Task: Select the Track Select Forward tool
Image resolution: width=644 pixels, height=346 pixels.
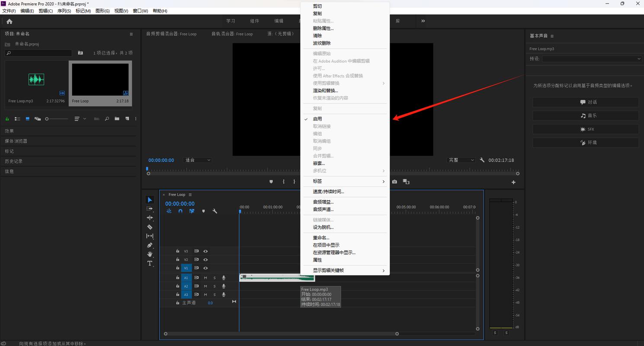Action: pos(150,209)
